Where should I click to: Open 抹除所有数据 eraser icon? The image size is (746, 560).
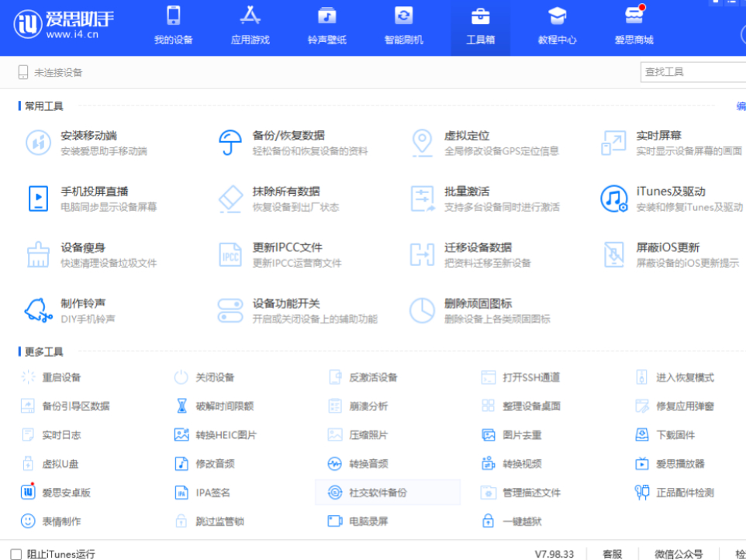pyautogui.click(x=230, y=199)
